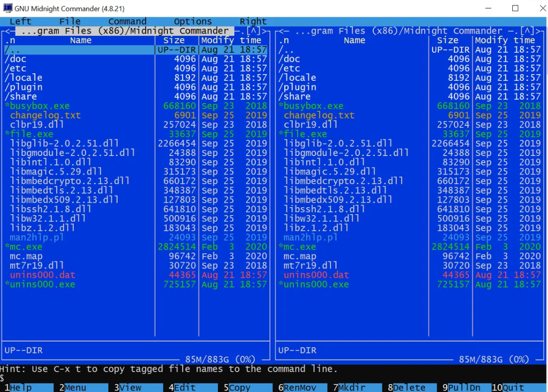Select mc.exe in the left panel

(x=136, y=247)
